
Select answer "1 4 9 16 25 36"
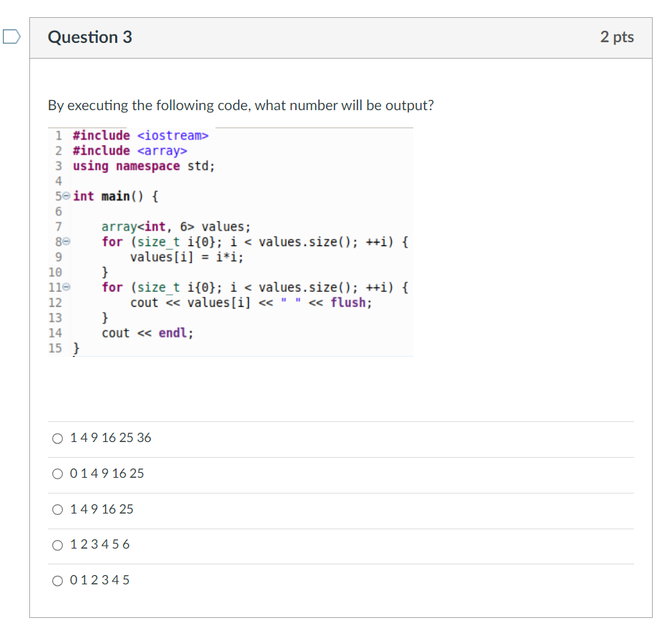[x=57, y=438]
